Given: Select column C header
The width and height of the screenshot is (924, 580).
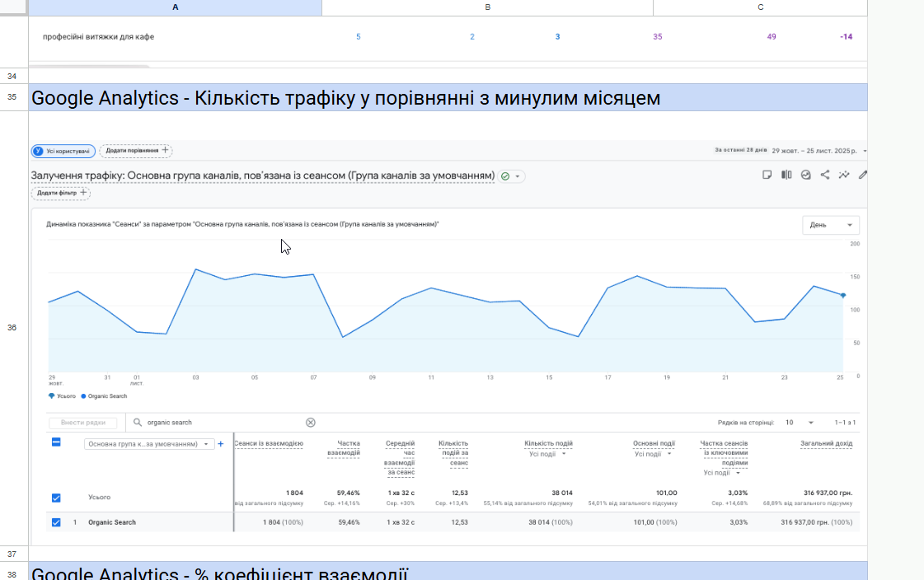Looking at the screenshot, I should 760,7.
